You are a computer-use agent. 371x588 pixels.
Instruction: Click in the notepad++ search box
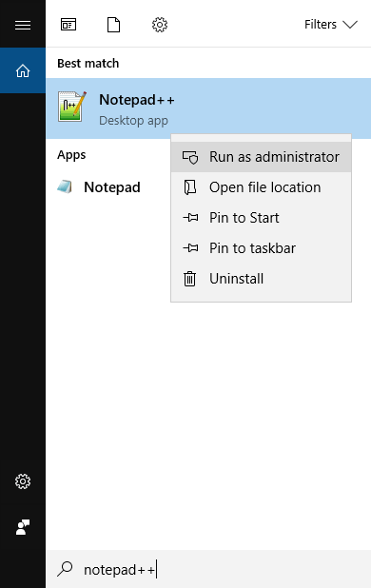(x=208, y=569)
